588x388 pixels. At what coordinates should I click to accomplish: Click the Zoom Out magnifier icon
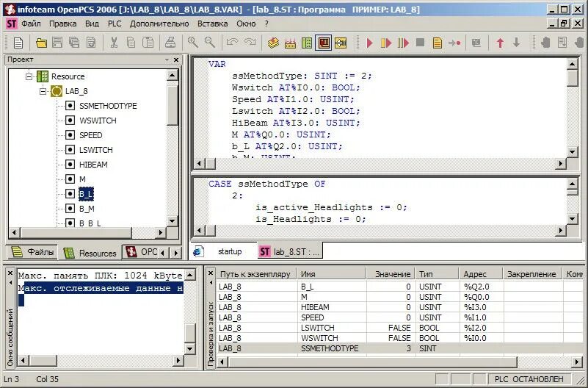coord(210,43)
